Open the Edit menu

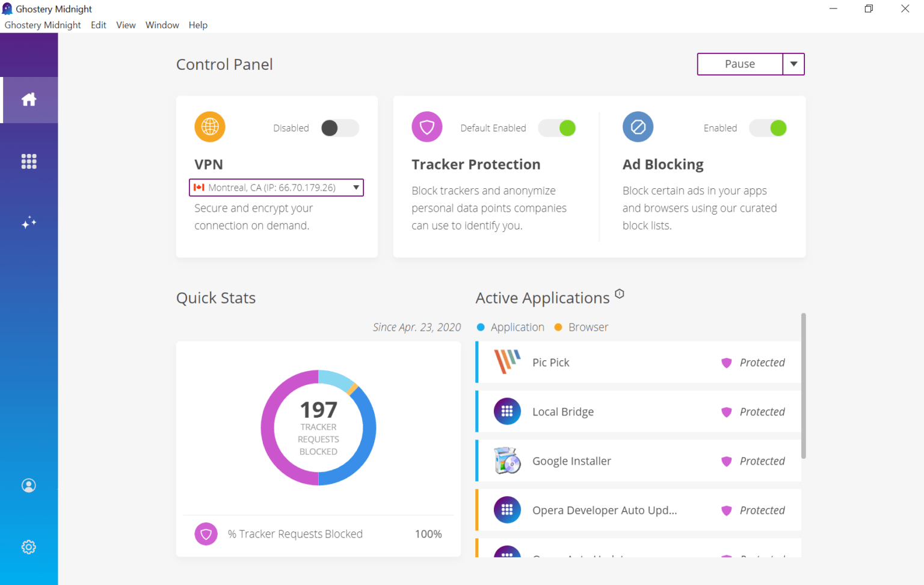pos(99,25)
